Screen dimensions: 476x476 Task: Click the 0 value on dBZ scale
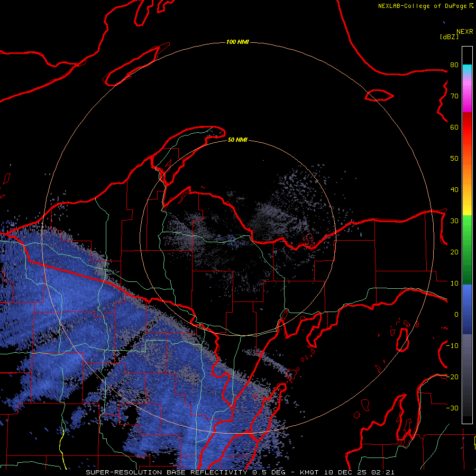pos(456,315)
